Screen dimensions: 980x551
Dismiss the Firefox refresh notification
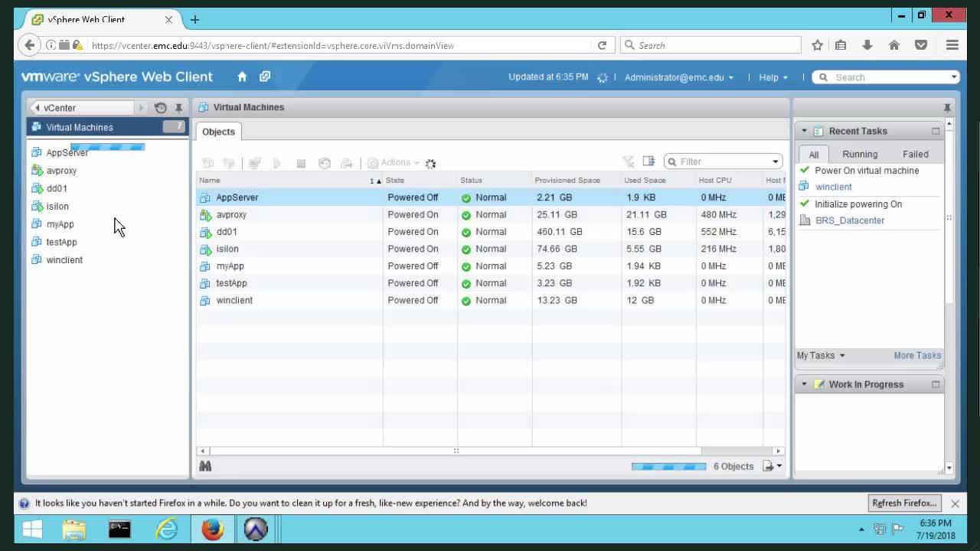[x=955, y=504]
